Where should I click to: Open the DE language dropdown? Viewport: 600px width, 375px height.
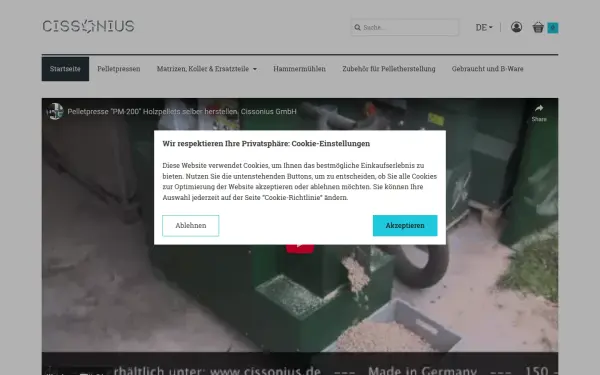[484, 28]
